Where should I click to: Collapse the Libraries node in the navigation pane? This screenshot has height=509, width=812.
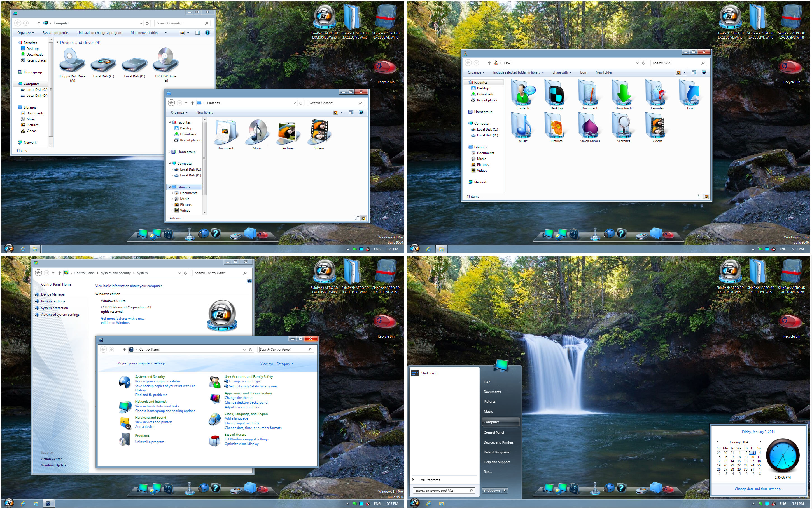(x=169, y=187)
